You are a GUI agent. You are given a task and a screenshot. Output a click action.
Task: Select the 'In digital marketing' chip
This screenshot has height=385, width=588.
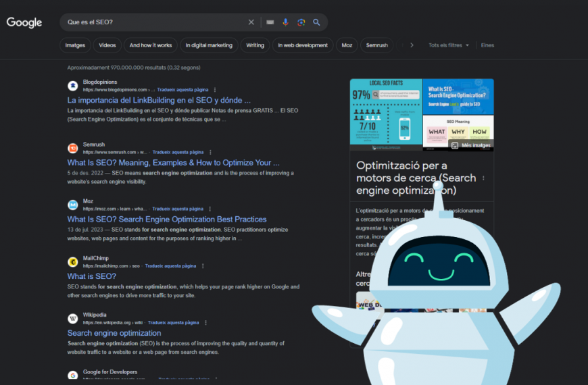pyautogui.click(x=209, y=45)
